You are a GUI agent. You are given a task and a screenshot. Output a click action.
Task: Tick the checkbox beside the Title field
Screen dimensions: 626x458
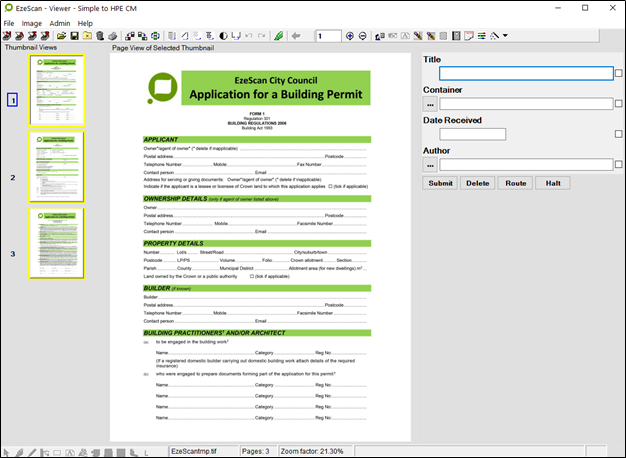click(x=619, y=73)
